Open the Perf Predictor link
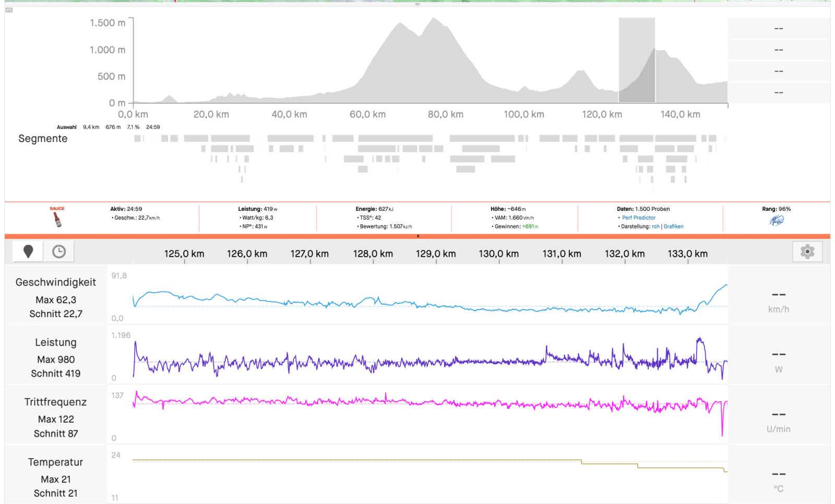This screenshot has width=835, height=504. (638, 218)
